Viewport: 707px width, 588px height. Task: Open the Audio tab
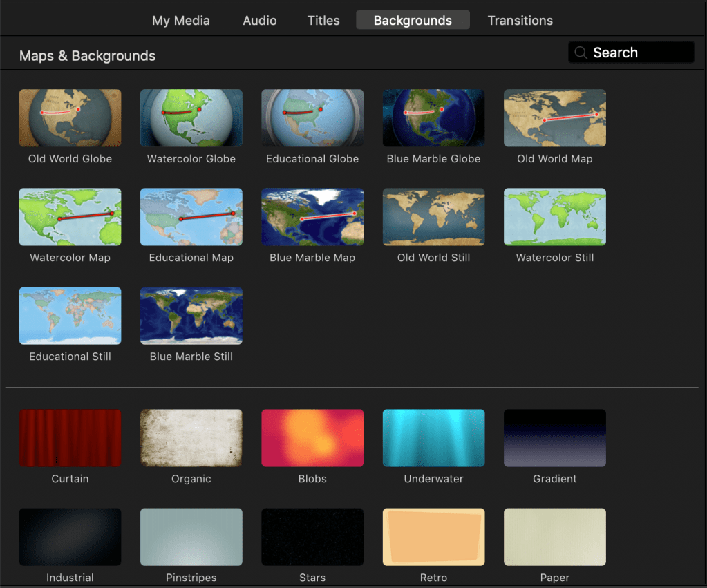tap(260, 21)
